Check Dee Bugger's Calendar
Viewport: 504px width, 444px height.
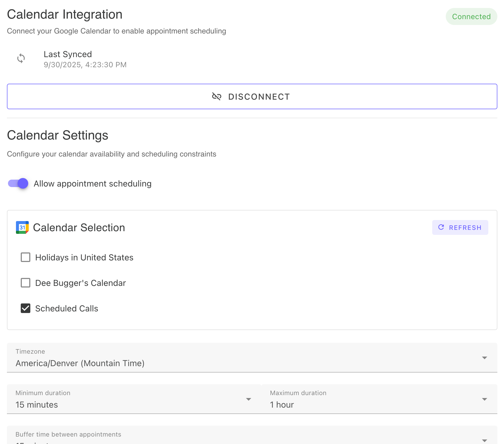(x=25, y=283)
